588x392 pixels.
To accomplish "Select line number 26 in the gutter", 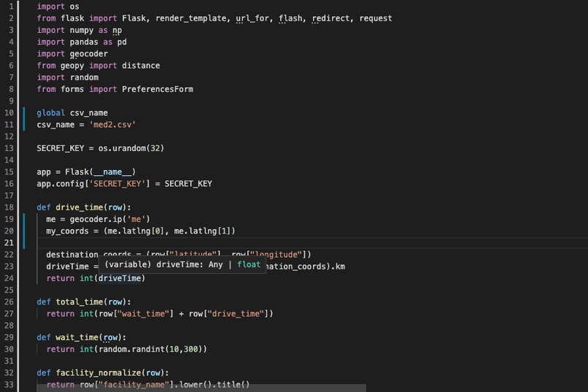I will [9, 302].
